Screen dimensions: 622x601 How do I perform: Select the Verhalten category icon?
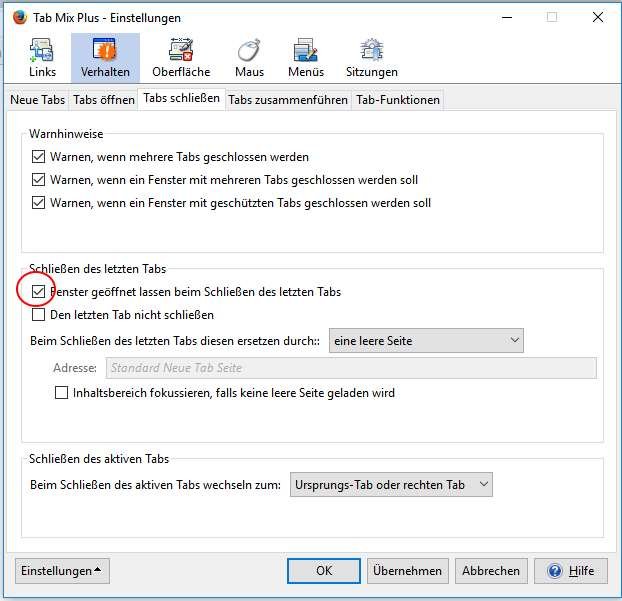coord(105,58)
